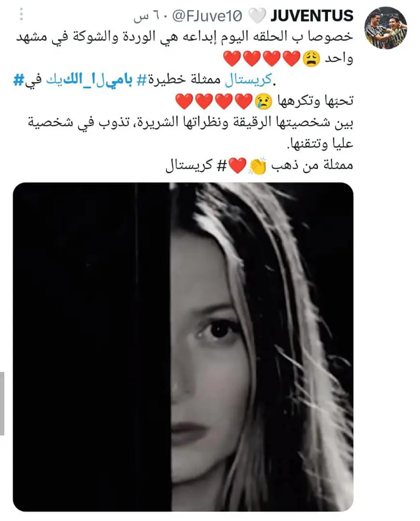Viewport: 420px width, 521px height.
Task: Open the Juventus players profile avatar
Action: (x=385, y=28)
